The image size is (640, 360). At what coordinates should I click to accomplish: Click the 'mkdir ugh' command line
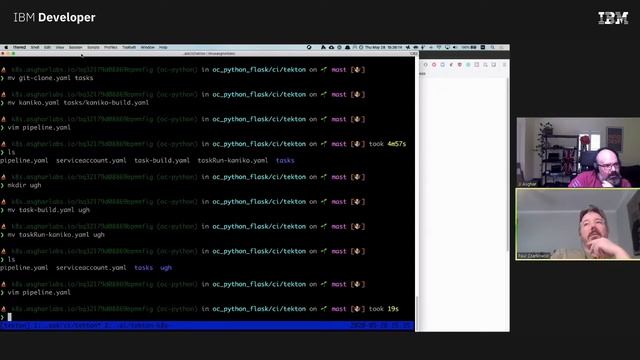pos(24,185)
